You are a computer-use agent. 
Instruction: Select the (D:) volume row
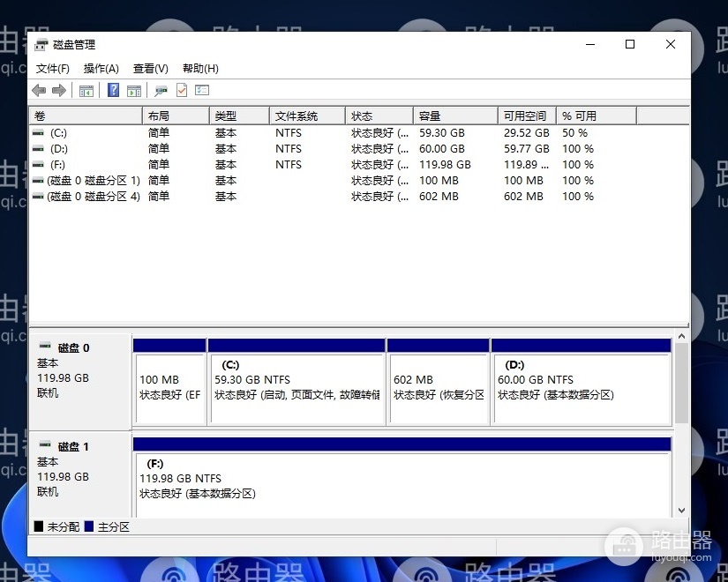pos(358,149)
